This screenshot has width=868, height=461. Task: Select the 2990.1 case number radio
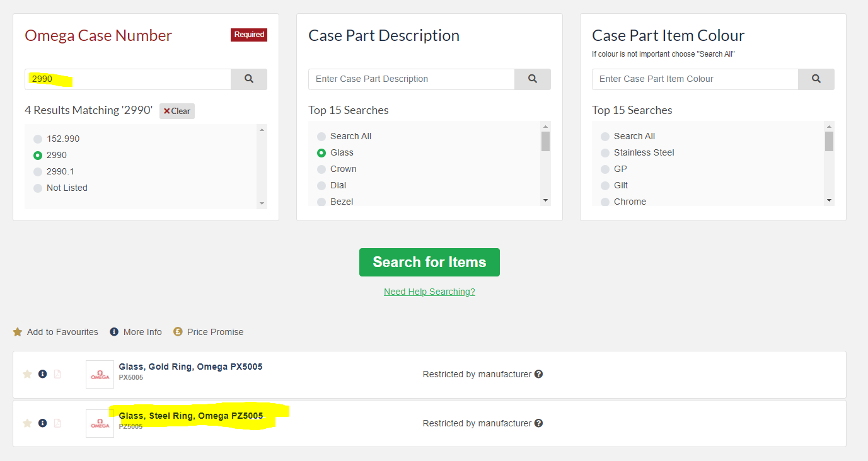tap(38, 172)
